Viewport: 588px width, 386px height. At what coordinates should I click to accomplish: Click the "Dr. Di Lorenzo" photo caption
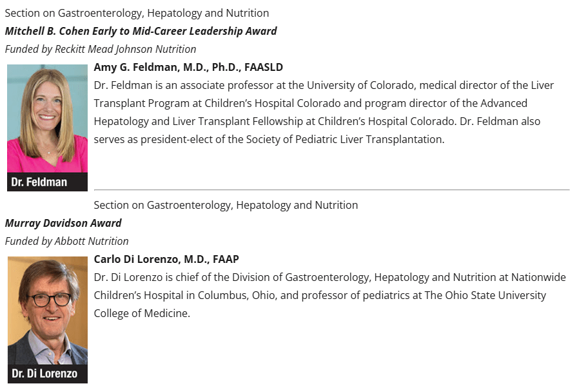pyautogui.click(x=44, y=374)
